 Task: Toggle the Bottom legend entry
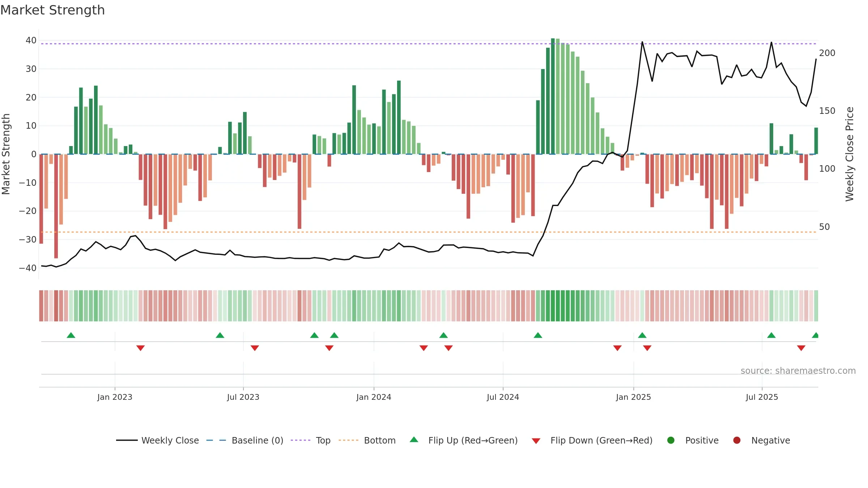tap(367, 440)
